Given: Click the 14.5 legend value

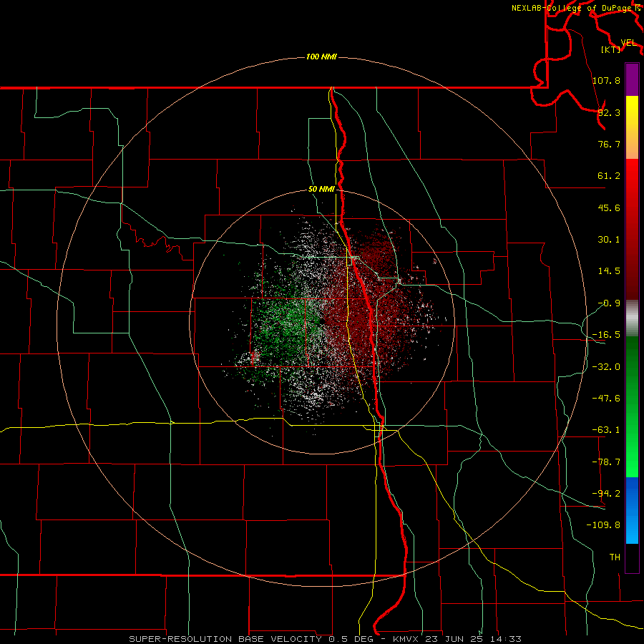Looking at the screenshot, I should click(609, 271).
